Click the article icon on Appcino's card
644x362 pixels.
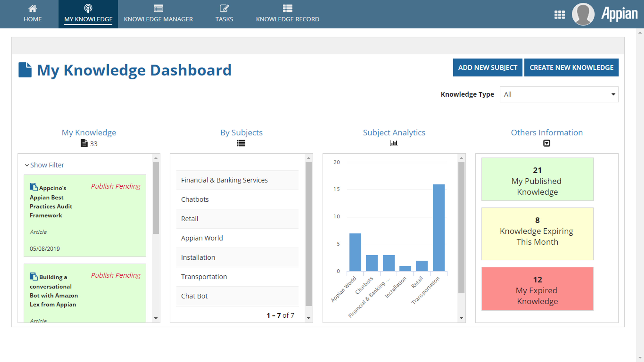34,187
